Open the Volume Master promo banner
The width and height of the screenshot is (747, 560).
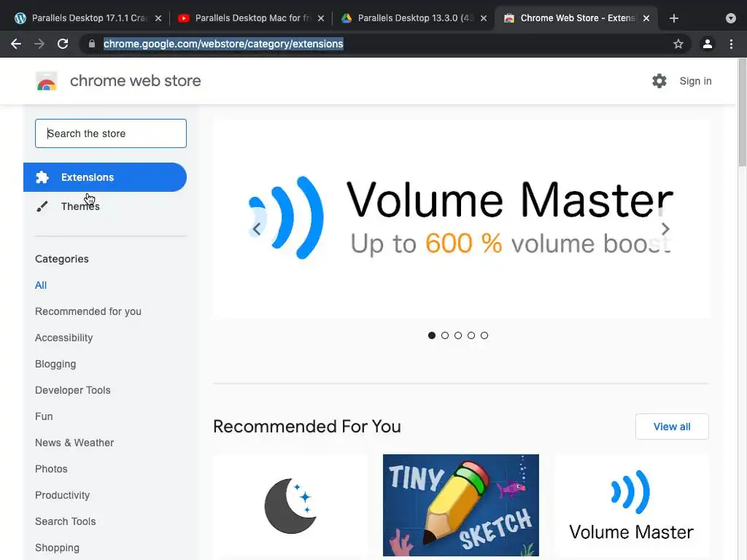pos(461,219)
